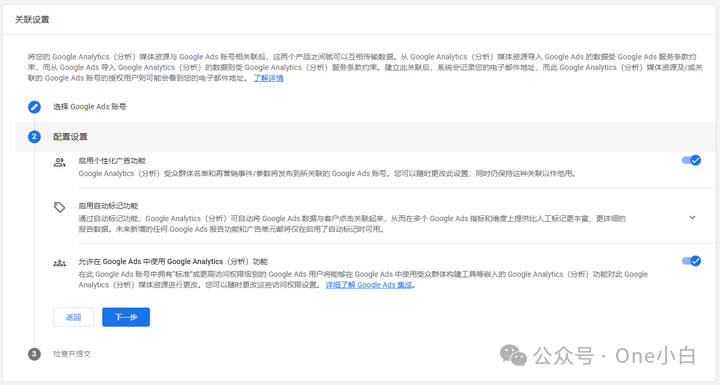Click the 下一步 button

126,317
